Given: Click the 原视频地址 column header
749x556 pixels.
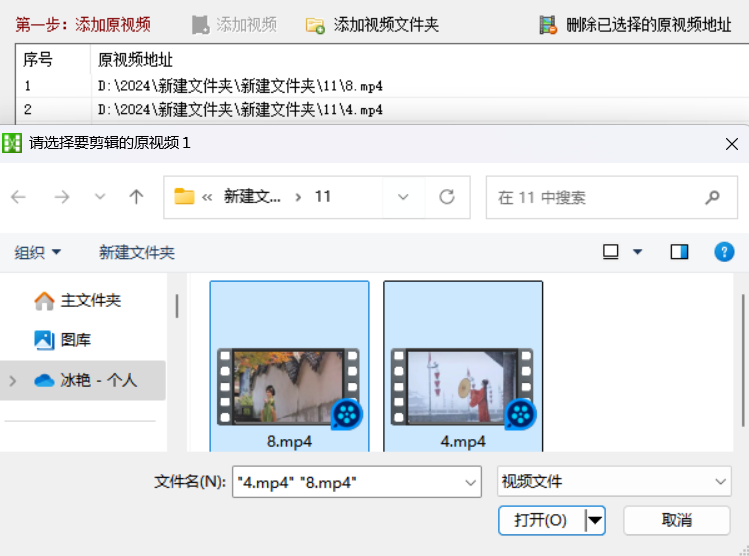Looking at the screenshot, I should click(x=135, y=60).
